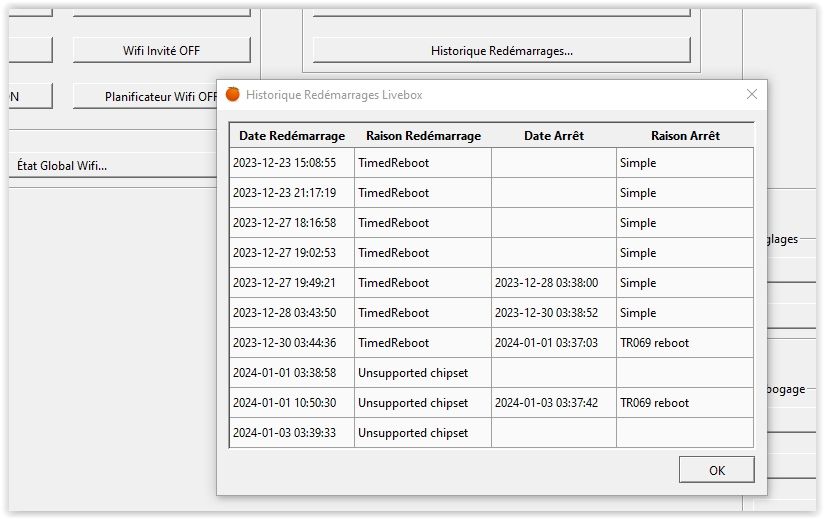Close the Historique Redémarrages Livebox dialog
Viewport: 824px width, 519px height.
pos(752,95)
